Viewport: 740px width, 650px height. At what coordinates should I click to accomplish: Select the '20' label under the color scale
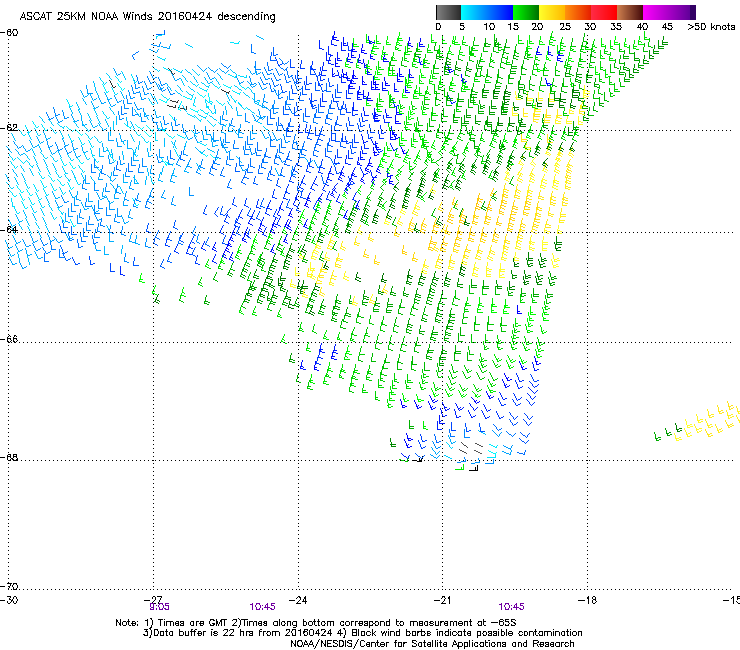pos(538,27)
